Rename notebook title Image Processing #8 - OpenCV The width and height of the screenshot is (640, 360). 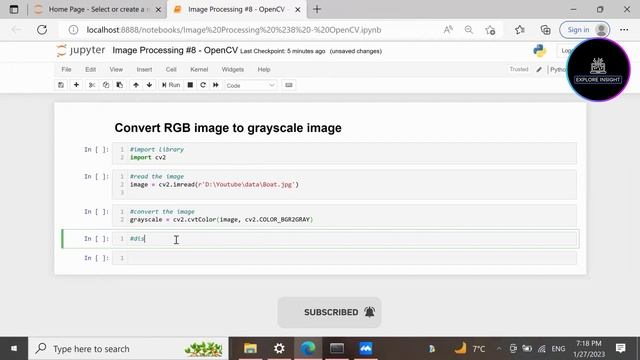pyautogui.click(x=175, y=50)
